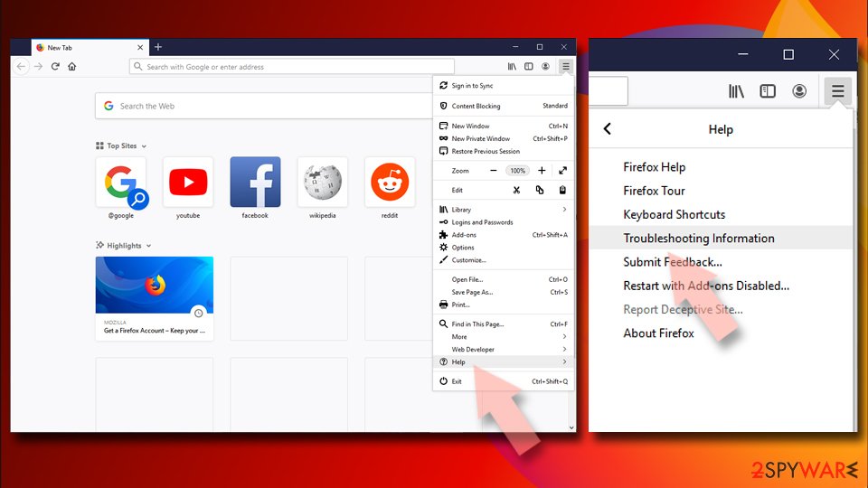This screenshot has width=868, height=488.
Task: Reload the page with the refresh icon
Action: (x=55, y=66)
